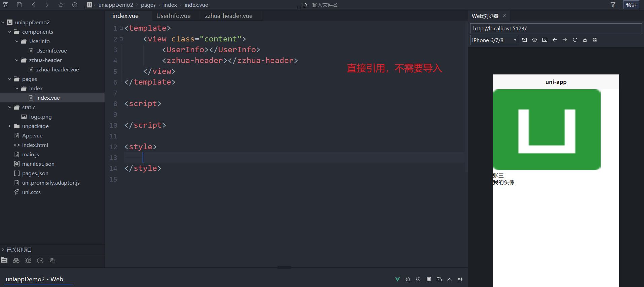Click the green Vue icon in console bar
This screenshot has height=287, width=644.
pos(397,279)
